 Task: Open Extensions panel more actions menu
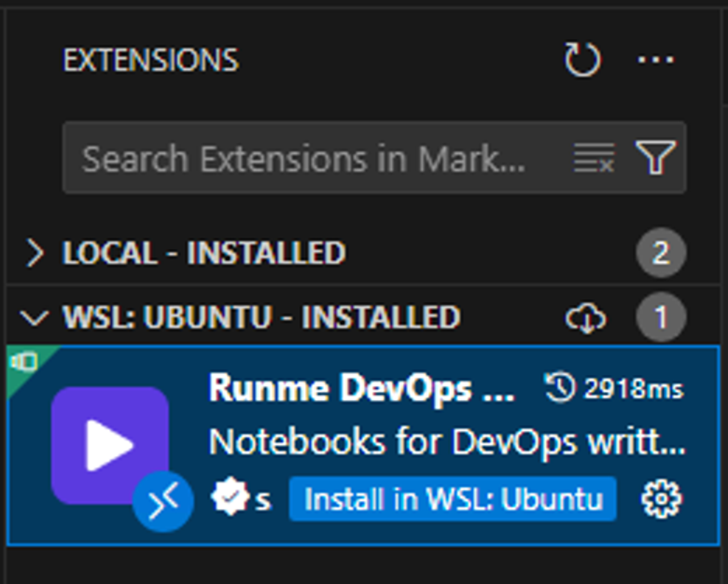(x=656, y=59)
